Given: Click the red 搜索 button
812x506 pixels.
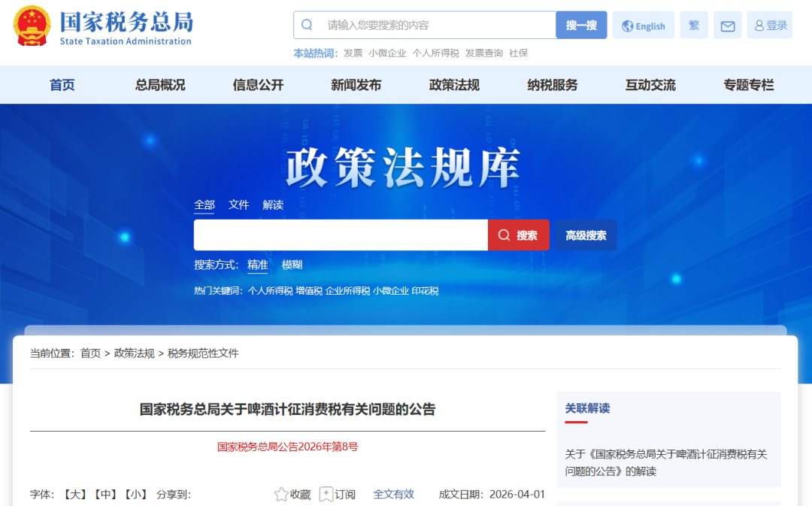Looking at the screenshot, I should pyautogui.click(x=519, y=235).
